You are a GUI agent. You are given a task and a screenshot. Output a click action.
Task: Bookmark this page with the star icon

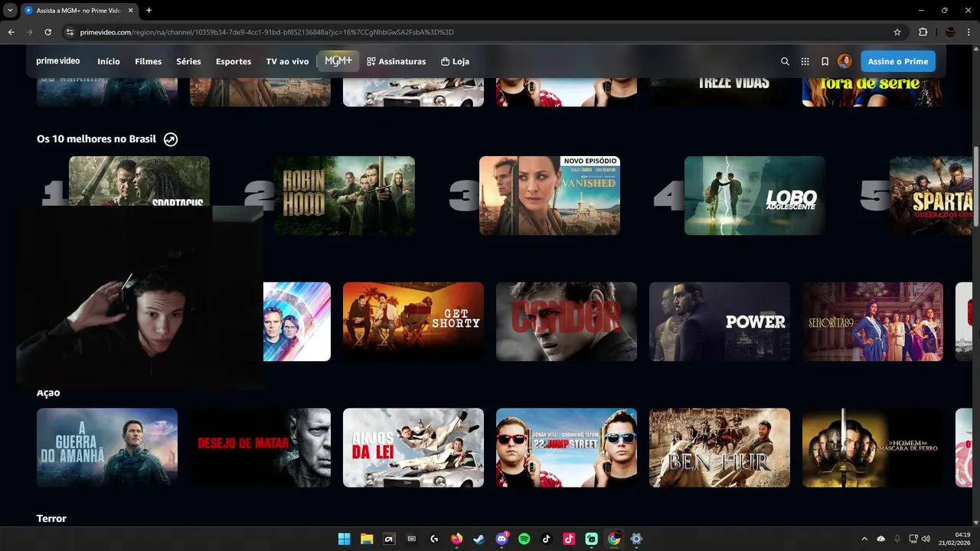(897, 32)
